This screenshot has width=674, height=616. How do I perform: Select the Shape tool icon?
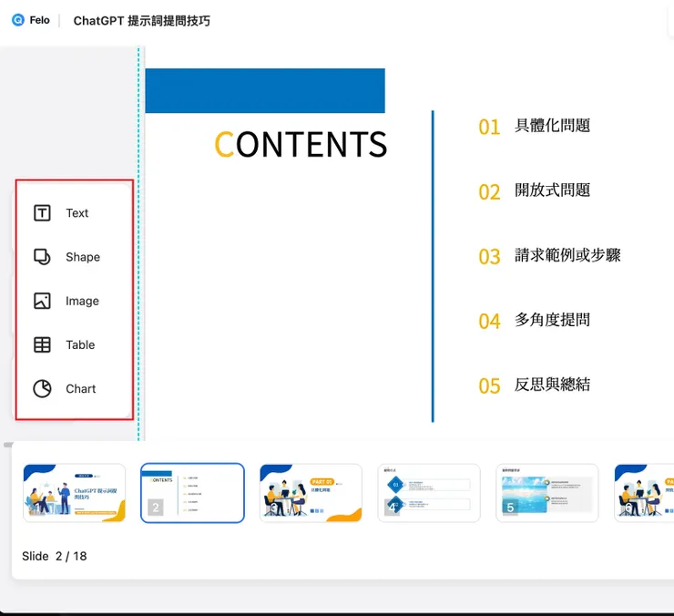(42, 257)
